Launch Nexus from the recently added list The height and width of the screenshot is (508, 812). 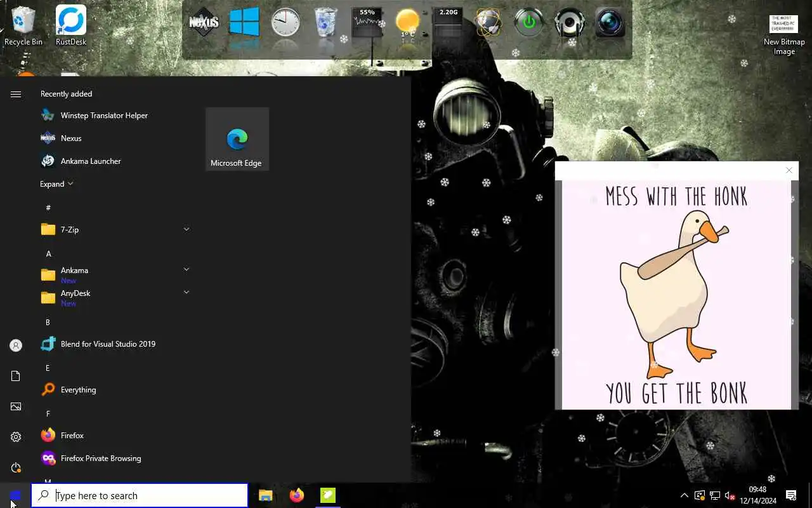pyautogui.click(x=114, y=138)
